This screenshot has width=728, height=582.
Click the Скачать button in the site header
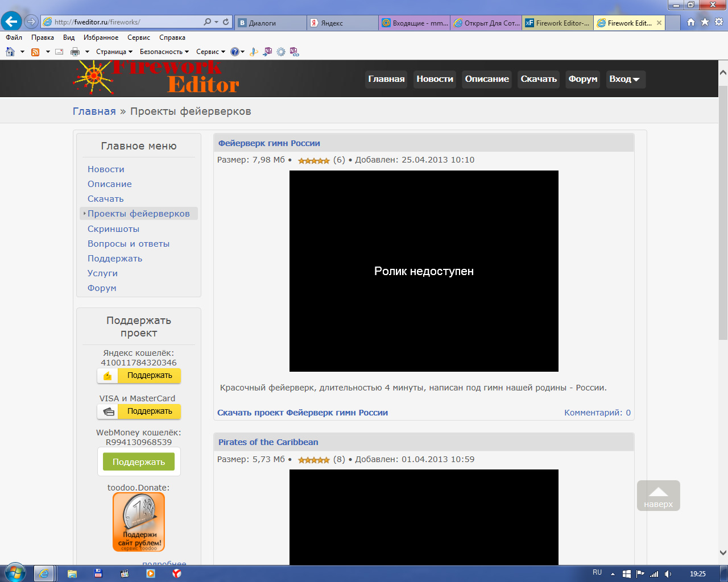coord(538,79)
